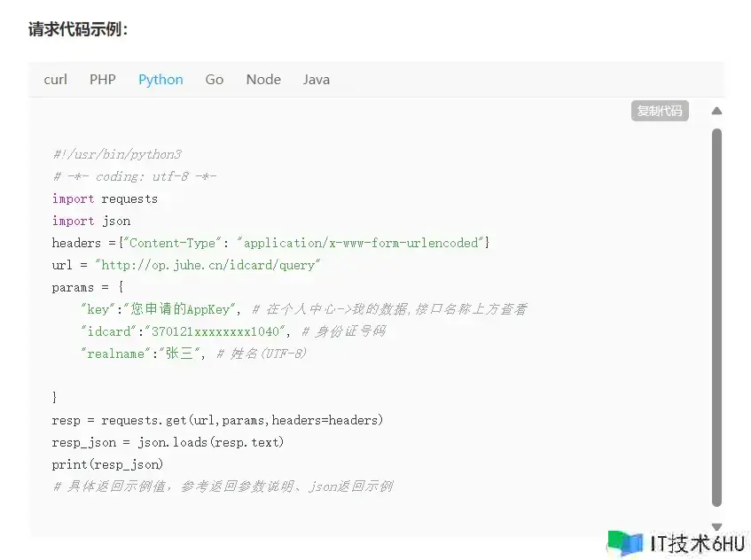This screenshot has height=560, width=751.
Task: Click the scrollbar down arrow
Action: 716,526
